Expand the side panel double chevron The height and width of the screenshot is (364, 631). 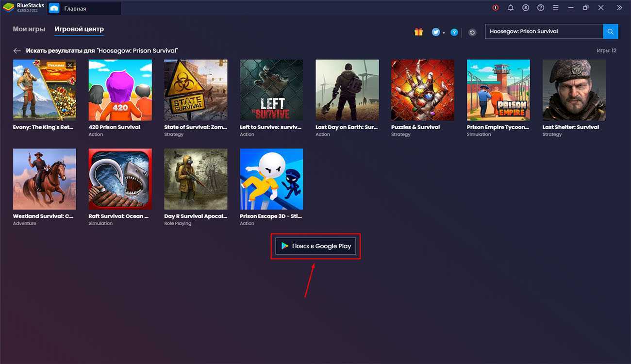[x=619, y=8]
